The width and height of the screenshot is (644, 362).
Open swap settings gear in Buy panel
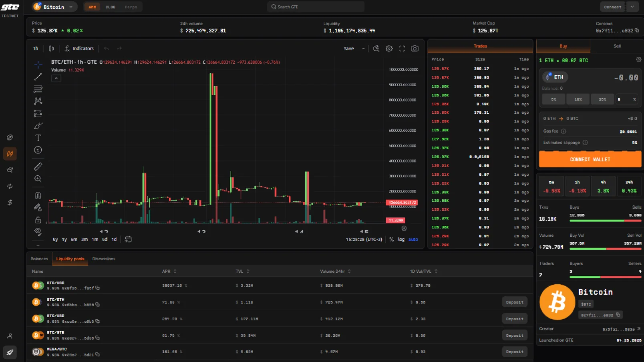[638, 60]
